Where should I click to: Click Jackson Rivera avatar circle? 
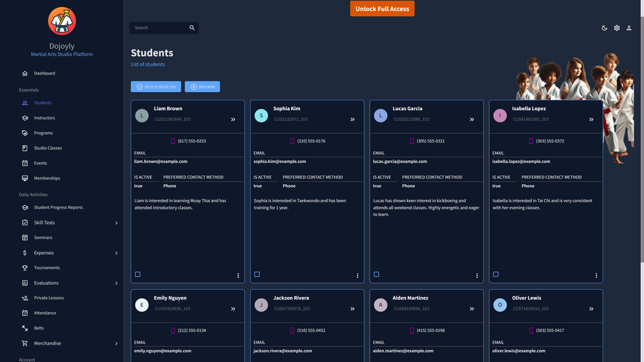click(x=261, y=305)
